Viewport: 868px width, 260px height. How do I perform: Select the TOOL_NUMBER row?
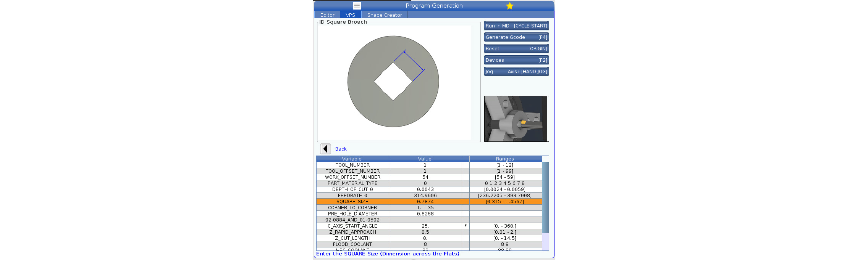point(429,165)
